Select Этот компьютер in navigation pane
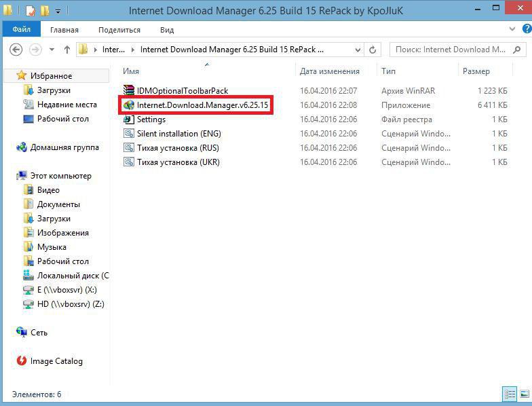Image resolution: width=532 pixels, height=406 pixels. tap(61, 176)
